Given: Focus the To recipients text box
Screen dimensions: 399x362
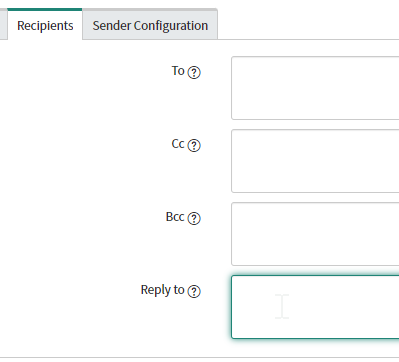Looking at the screenshot, I should click(315, 88).
